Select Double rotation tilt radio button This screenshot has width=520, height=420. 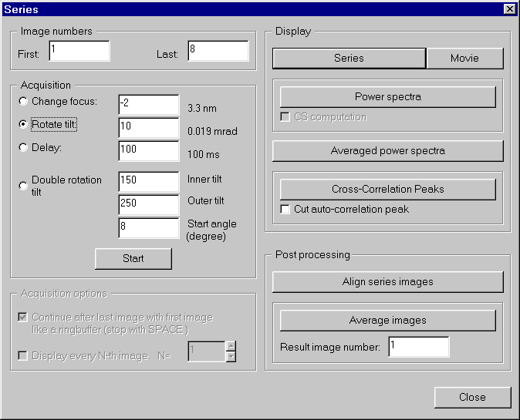tap(24, 185)
